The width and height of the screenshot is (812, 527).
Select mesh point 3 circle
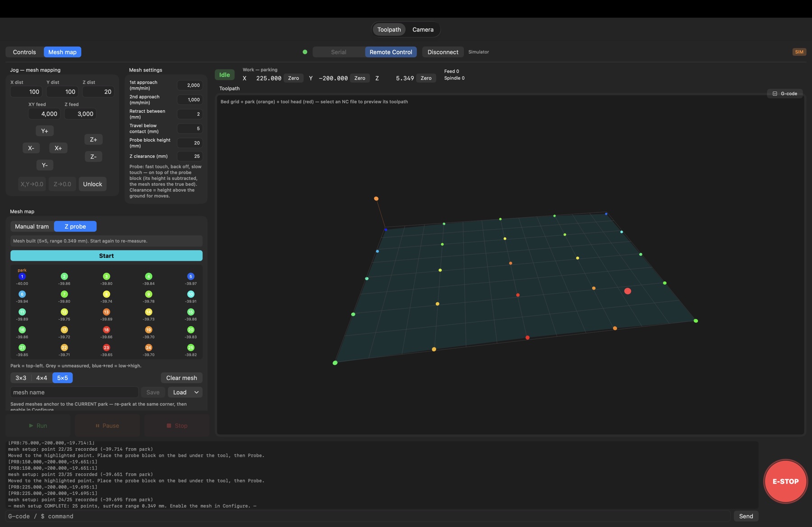(106, 276)
